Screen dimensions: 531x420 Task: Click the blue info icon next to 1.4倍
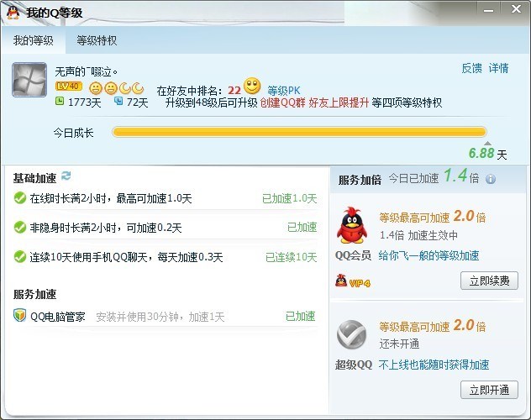[x=491, y=179]
